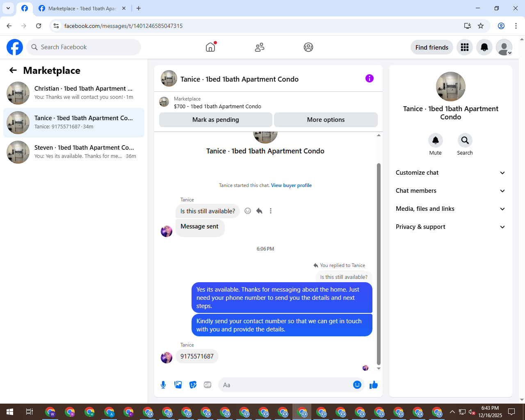Open a new browser tab
The width and height of the screenshot is (525, 420).
click(139, 8)
